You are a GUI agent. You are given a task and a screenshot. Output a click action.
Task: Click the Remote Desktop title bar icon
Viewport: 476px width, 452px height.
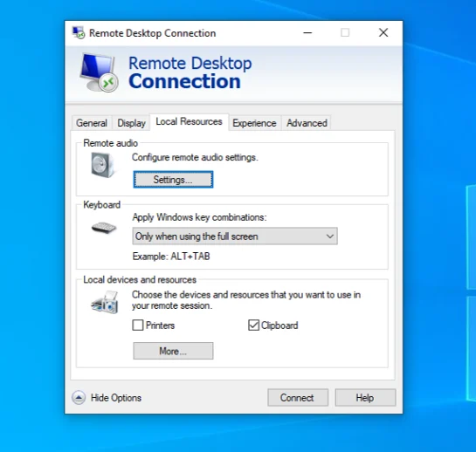tap(79, 32)
